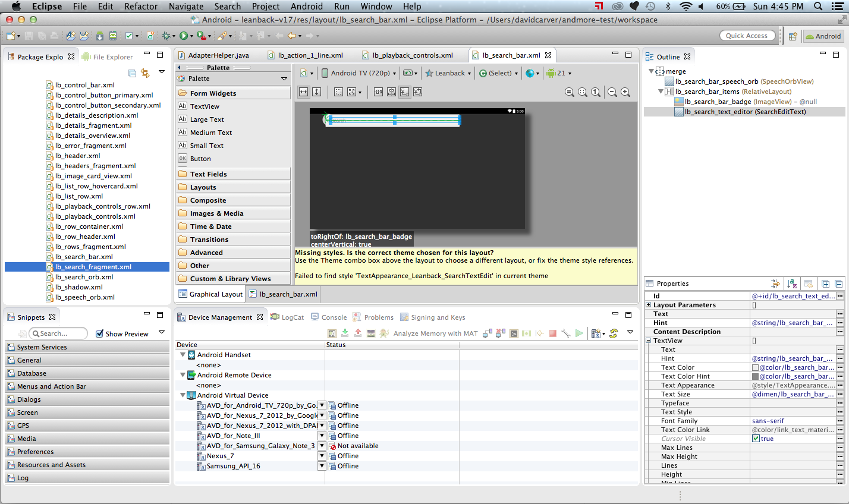
Task: Click the new Android XML file icon
Action: [151, 36]
